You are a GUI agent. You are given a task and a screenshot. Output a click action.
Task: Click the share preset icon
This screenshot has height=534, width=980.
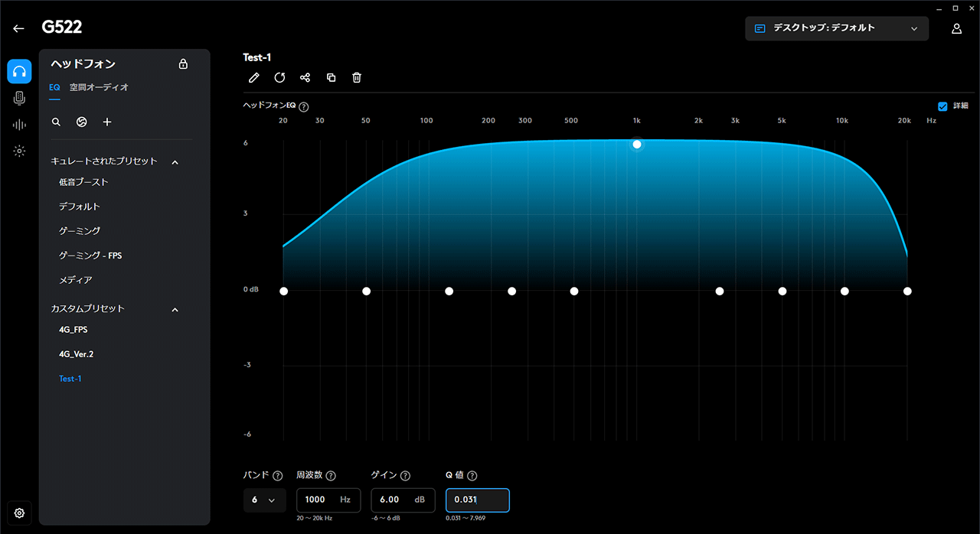point(305,77)
